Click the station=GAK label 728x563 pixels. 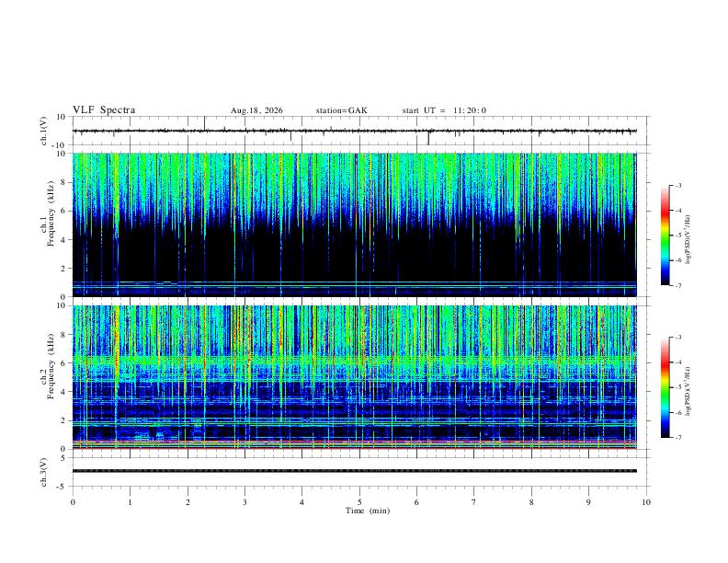coord(341,110)
